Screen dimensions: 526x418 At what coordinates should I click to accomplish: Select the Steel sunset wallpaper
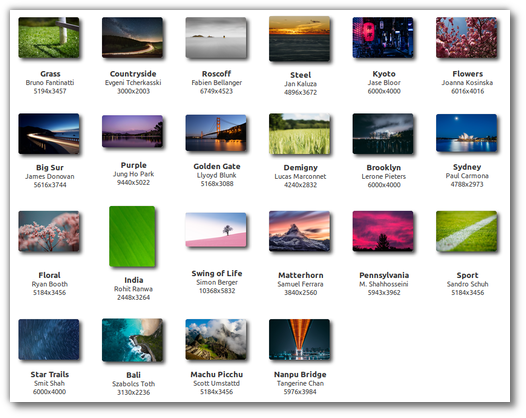click(x=300, y=39)
